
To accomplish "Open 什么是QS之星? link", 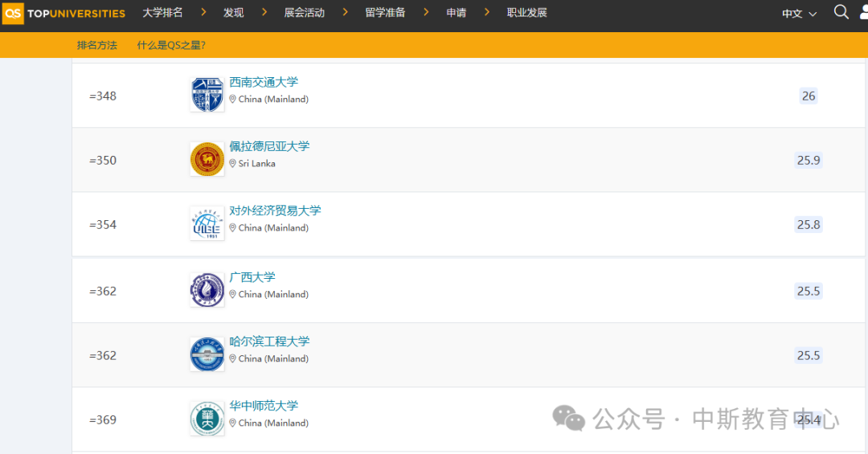I will (171, 45).
